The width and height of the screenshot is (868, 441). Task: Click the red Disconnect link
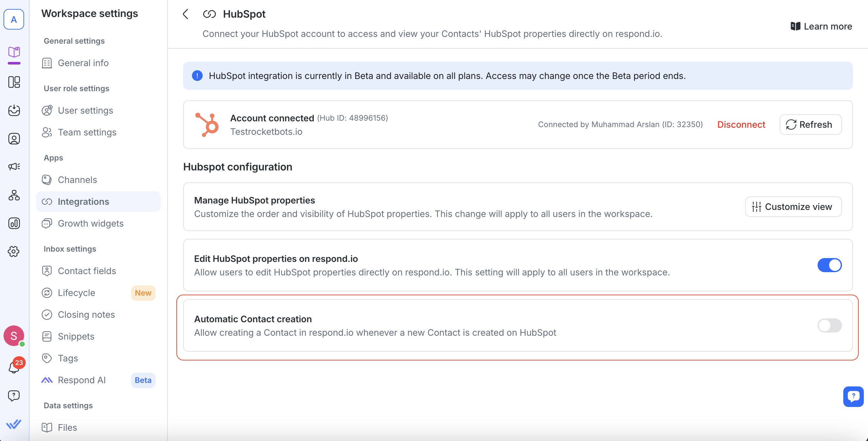point(741,125)
